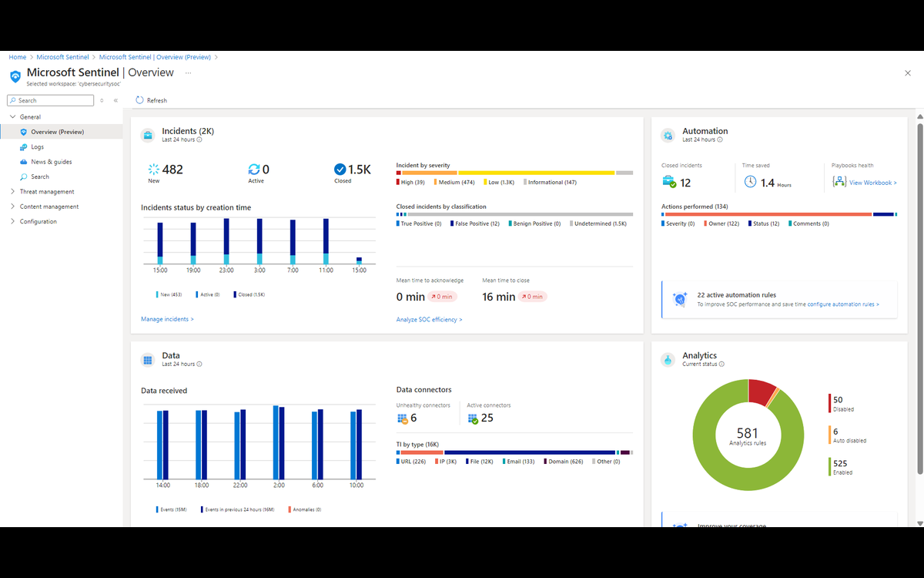Screen dimensions: 924x578
Task: Click the Closed (1.5K) incidents chart legend
Action: tap(248, 294)
